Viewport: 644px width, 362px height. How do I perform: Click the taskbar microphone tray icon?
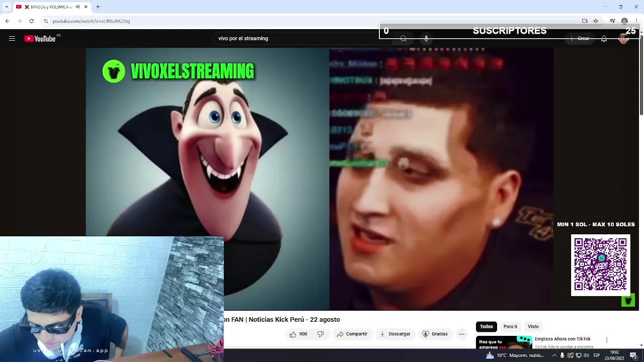[562, 355]
